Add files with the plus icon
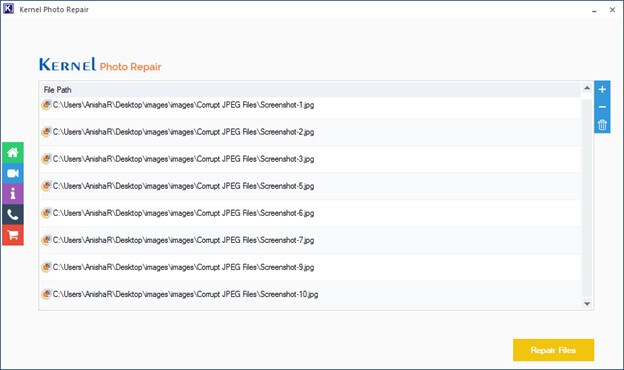 point(602,90)
